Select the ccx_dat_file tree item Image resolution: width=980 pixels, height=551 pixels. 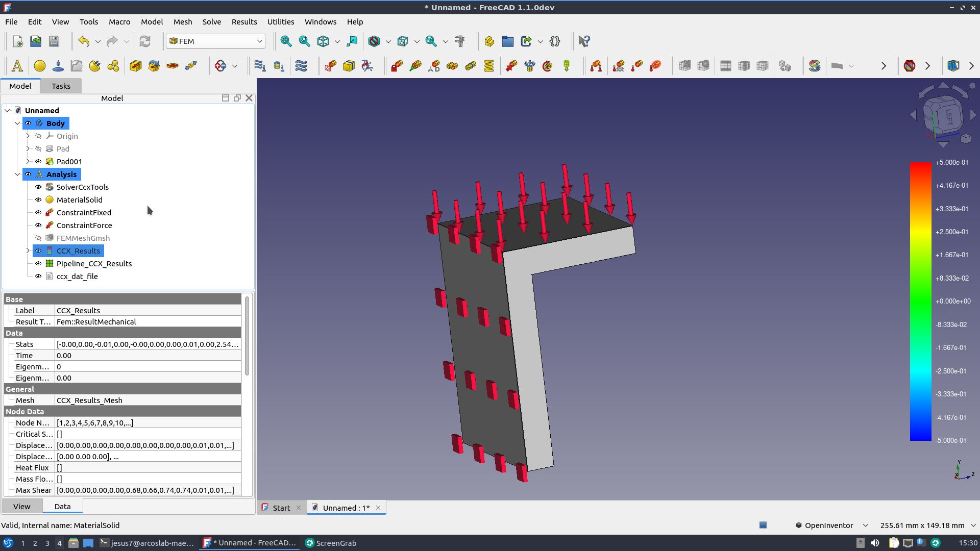click(x=77, y=277)
